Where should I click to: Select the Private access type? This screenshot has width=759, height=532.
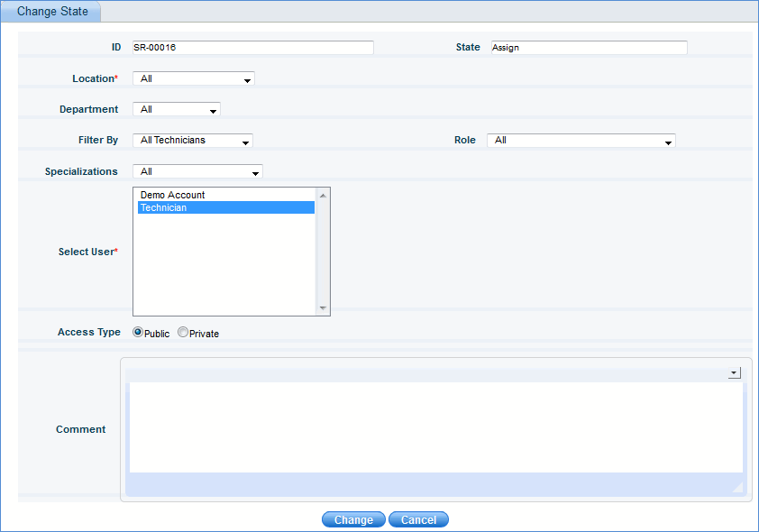(182, 332)
